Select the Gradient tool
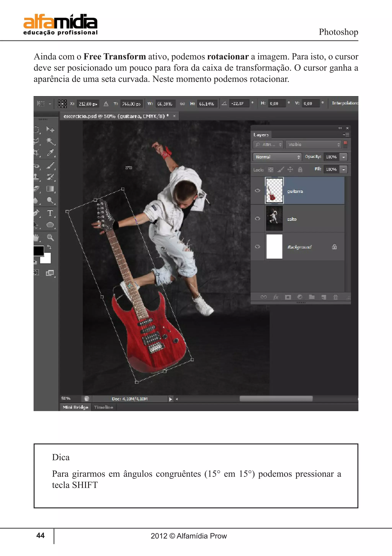Image resolution: width=392 pixels, height=556 pixels. (50, 189)
